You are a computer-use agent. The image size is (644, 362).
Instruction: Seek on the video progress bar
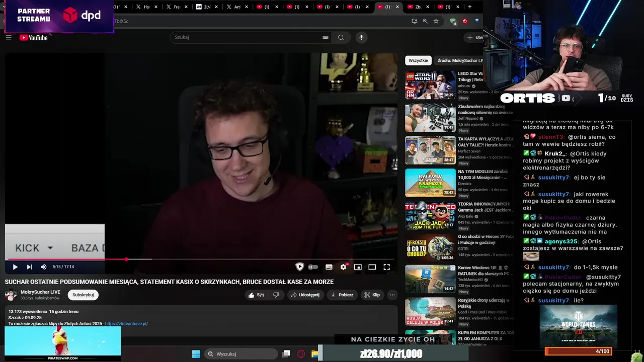201,259
